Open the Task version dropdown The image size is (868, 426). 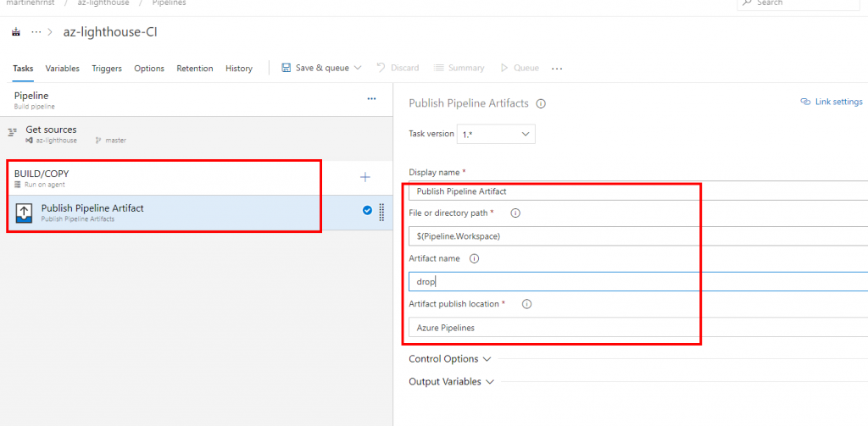496,134
